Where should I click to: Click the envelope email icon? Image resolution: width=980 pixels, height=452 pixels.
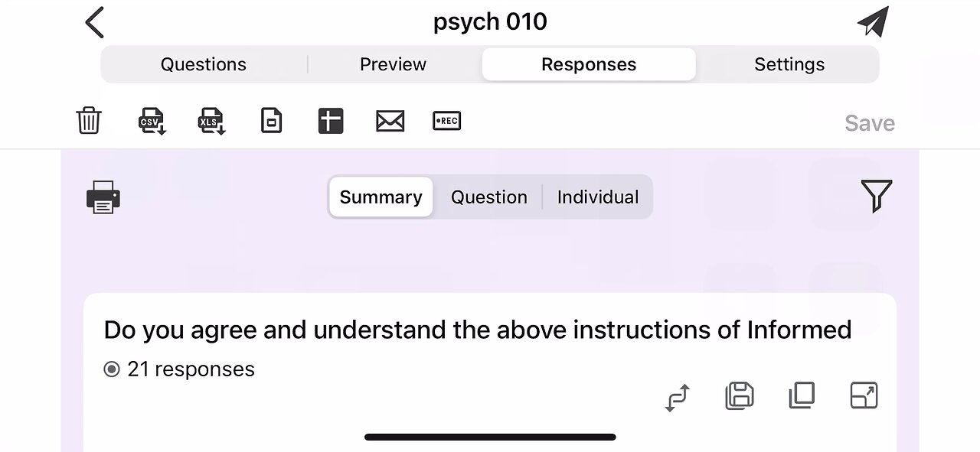[x=390, y=121]
